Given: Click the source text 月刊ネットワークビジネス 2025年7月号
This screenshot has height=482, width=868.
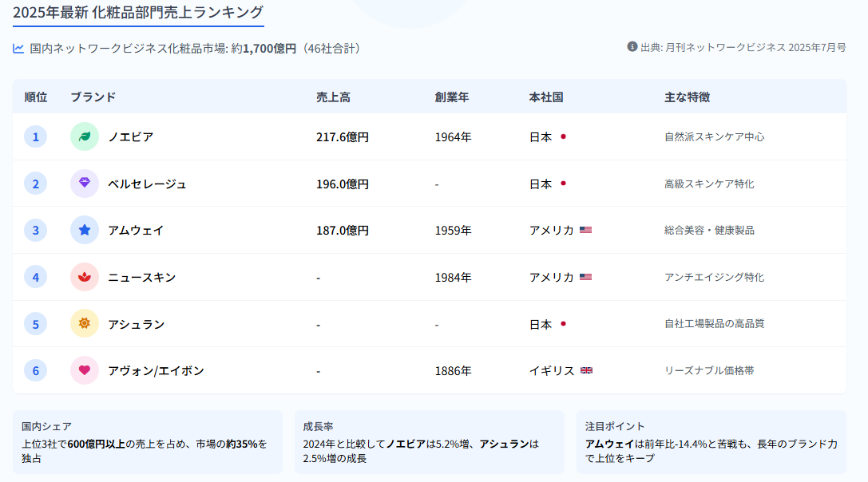Looking at the screenshot, I should (755, 48).
